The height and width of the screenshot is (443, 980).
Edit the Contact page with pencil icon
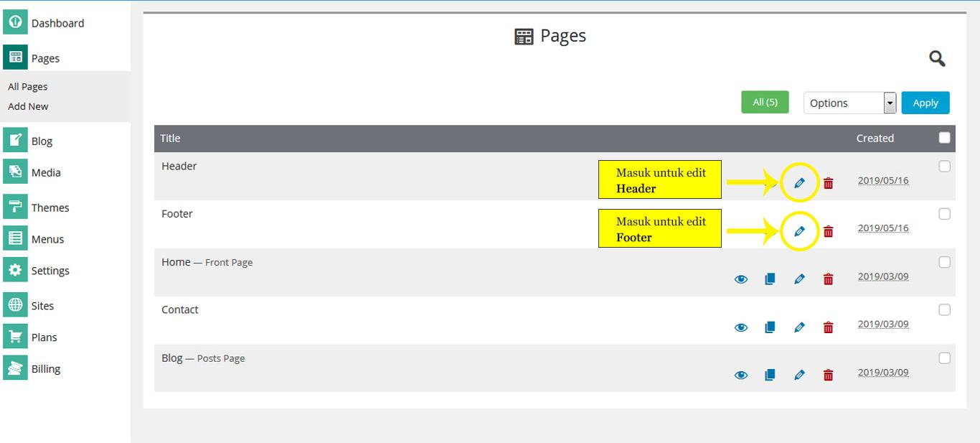(799, 327)
